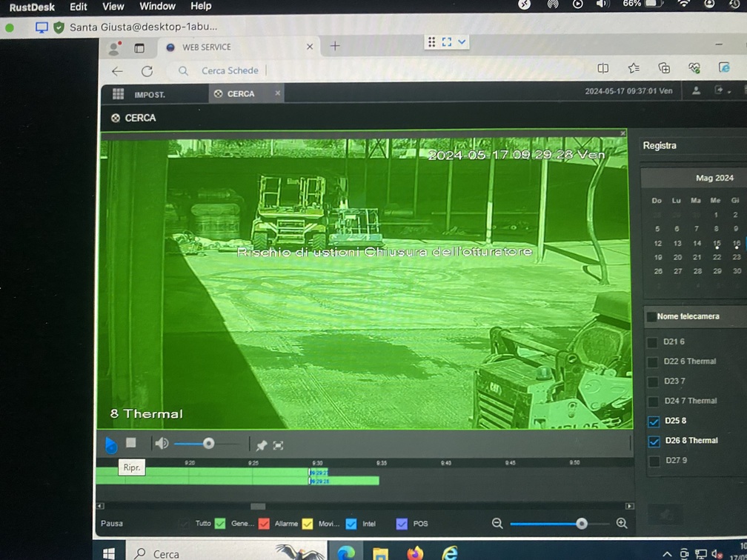Go back with the browser back arrow
The height and width of the screenshot is (560, 747).
(x=117, y=71)
